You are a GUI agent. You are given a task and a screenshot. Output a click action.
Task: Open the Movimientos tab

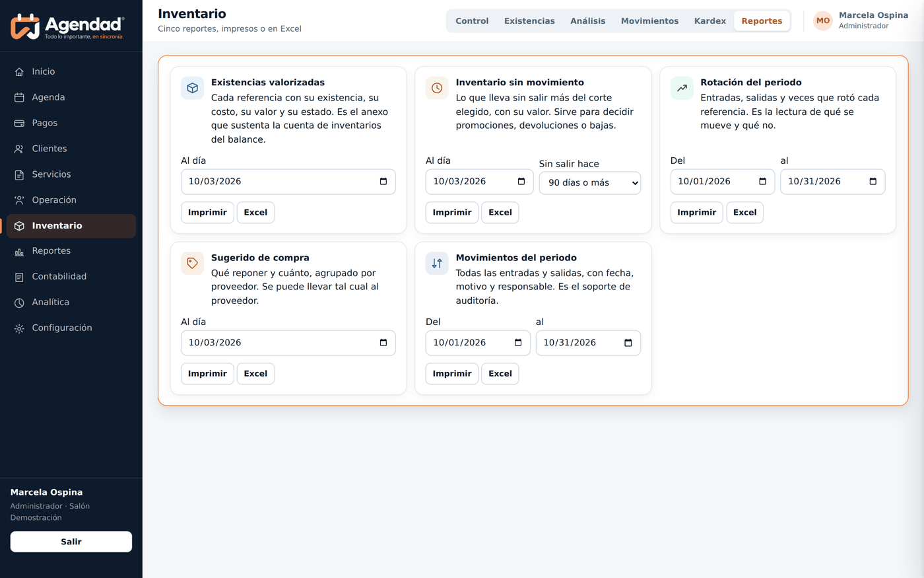(x=649, y=21)
